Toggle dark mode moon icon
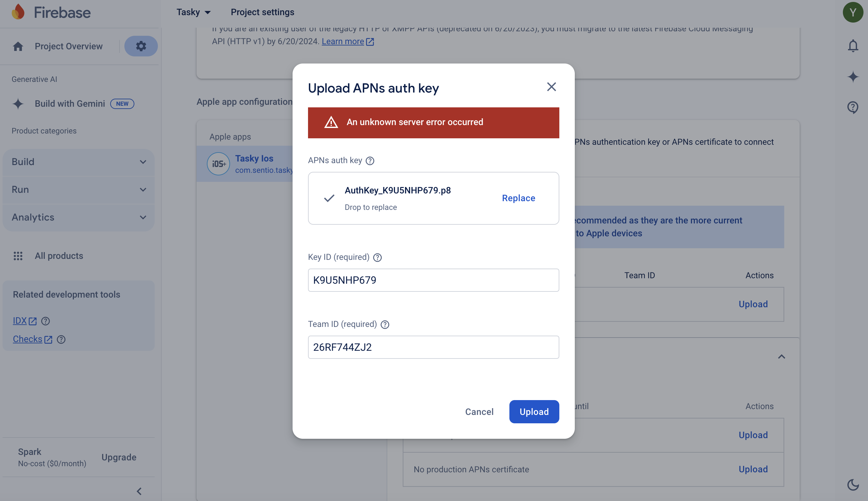Image resolution: width=868 pixels, height=501 pixels. 853,485
